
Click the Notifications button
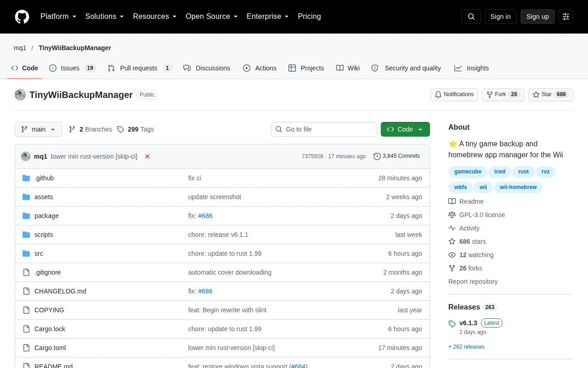454,95
